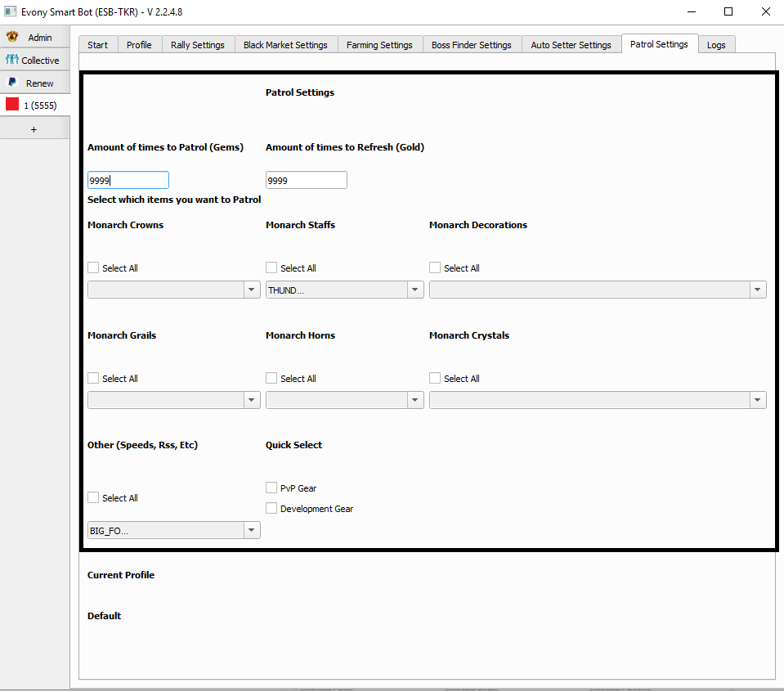The width and height of the screenshot is (784, 692).
Task: Open the BIG_FO... dropdown under Other
Action: click(173, 531)
